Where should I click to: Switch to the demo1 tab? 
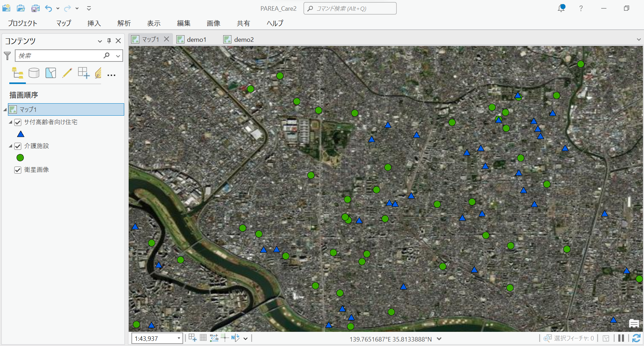coord(192,39)
